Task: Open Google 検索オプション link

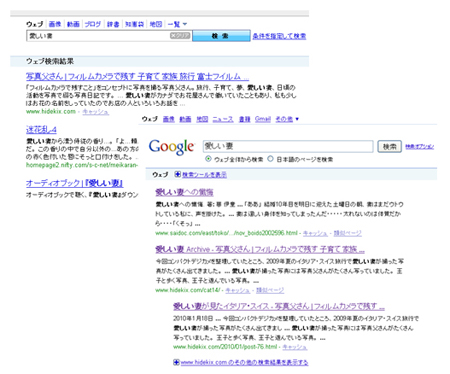Action: (420, 146)
